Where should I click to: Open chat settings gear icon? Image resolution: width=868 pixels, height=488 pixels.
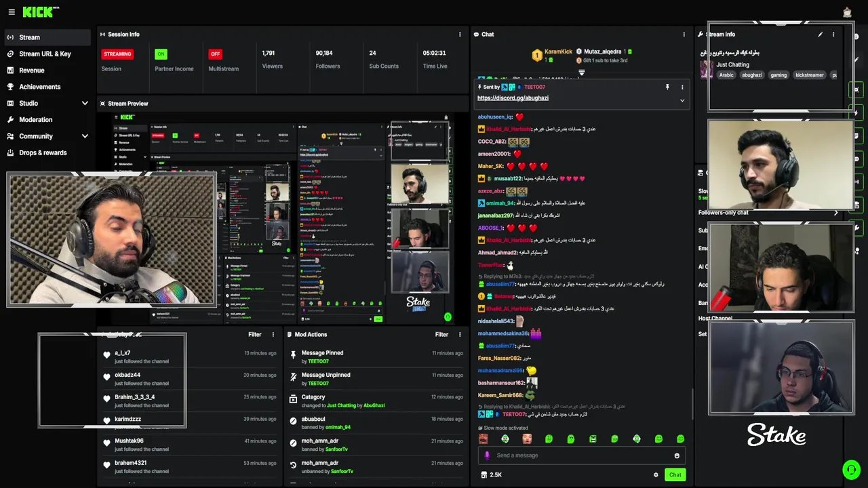[x=656, y=475]
